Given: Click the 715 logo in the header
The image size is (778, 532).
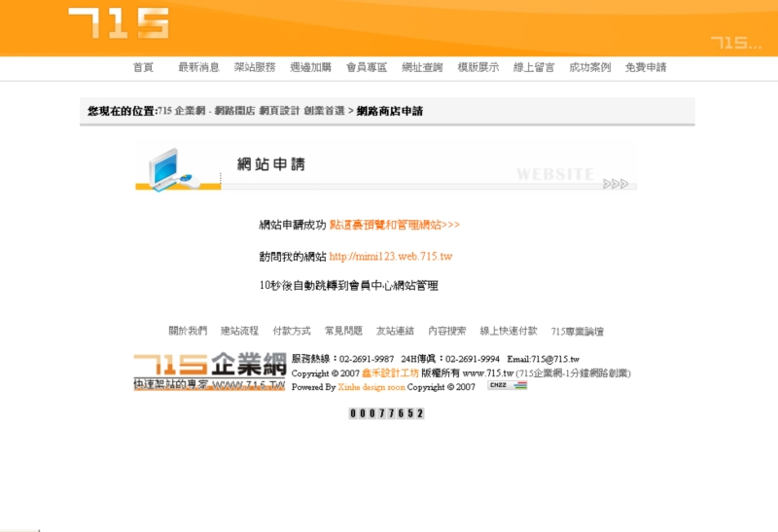Looking at the screenshot, I should click(x=118, y=23).
